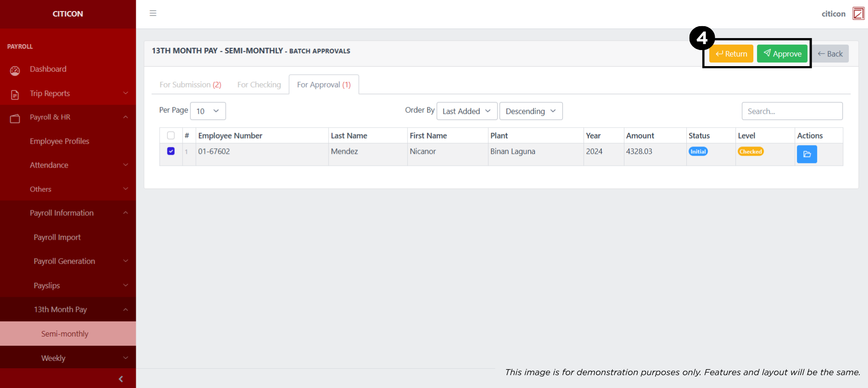Switch to the For Submission tab
Image resolution: width=868 pixels, height=388 pixels.
coord(190,85)
